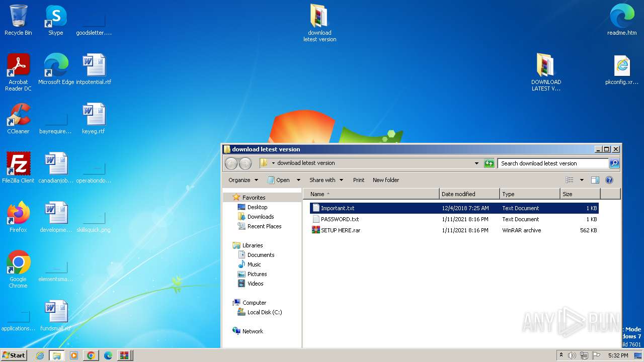Click change view icon
Screen dimensions: 644x362
click(570, 180)
